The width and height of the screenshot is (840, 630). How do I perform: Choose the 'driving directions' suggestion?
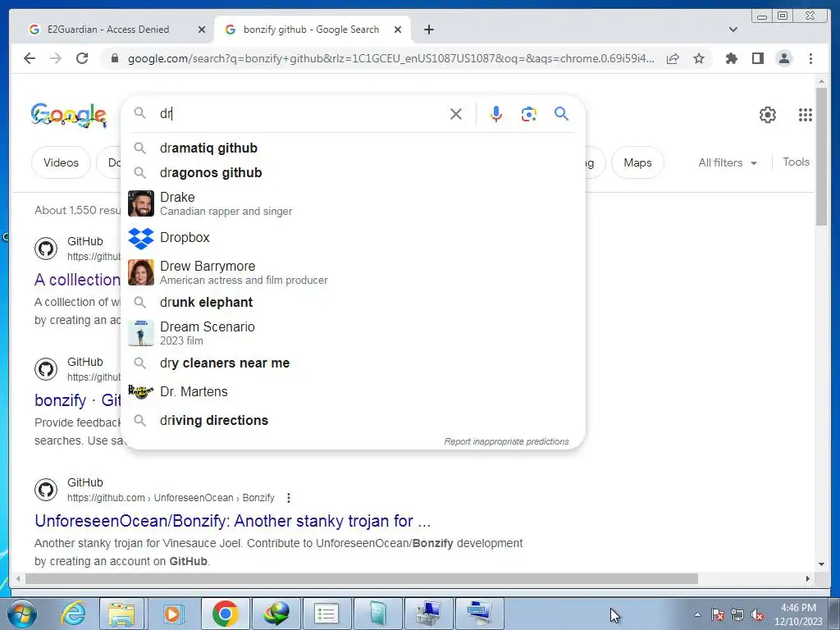(353, 420)
